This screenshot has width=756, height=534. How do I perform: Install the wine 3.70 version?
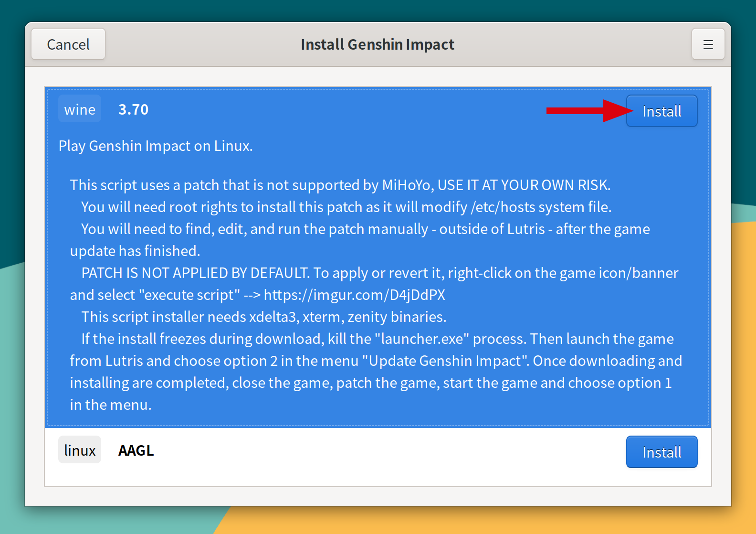coord(661,111)
